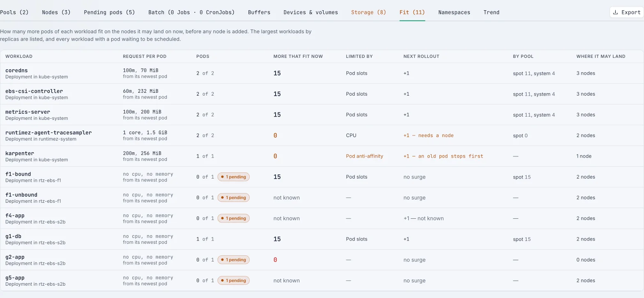Click the PODS column header
This screenshot has height=298, width=644.
point(203,56)
